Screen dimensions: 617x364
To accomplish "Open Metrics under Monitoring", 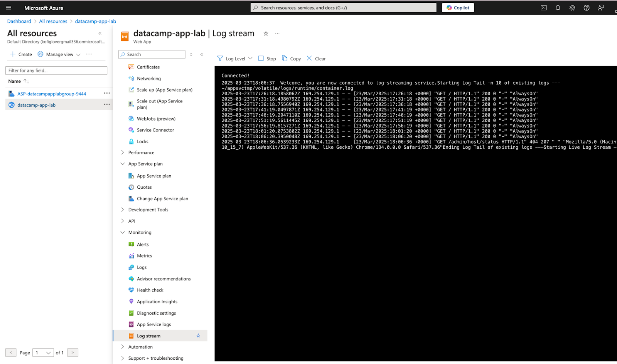I will point(144,256).
